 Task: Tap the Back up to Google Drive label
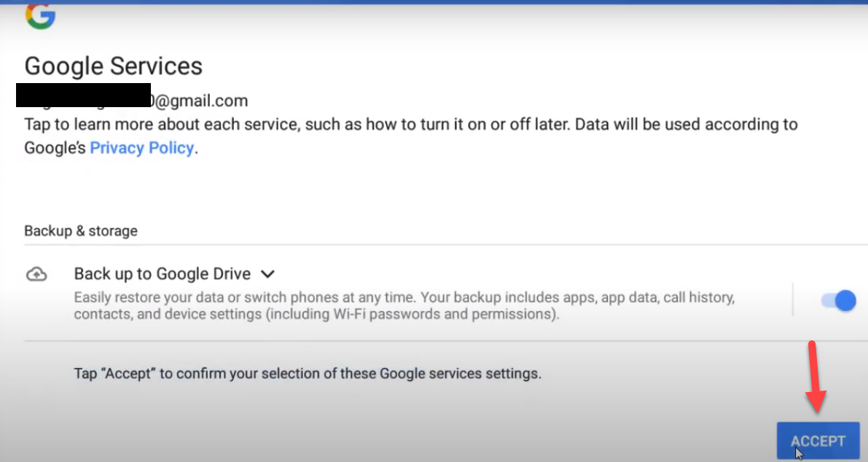[162, 274]
